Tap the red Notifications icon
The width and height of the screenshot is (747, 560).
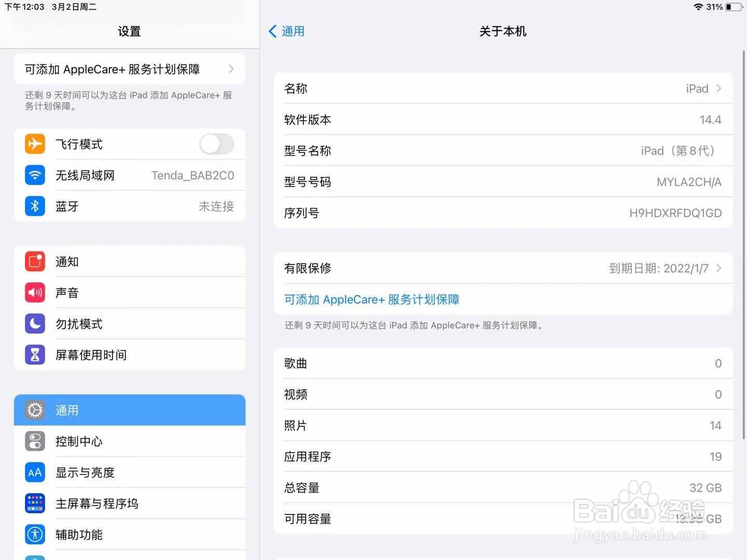pyautogui.click(x=35, y=261)
